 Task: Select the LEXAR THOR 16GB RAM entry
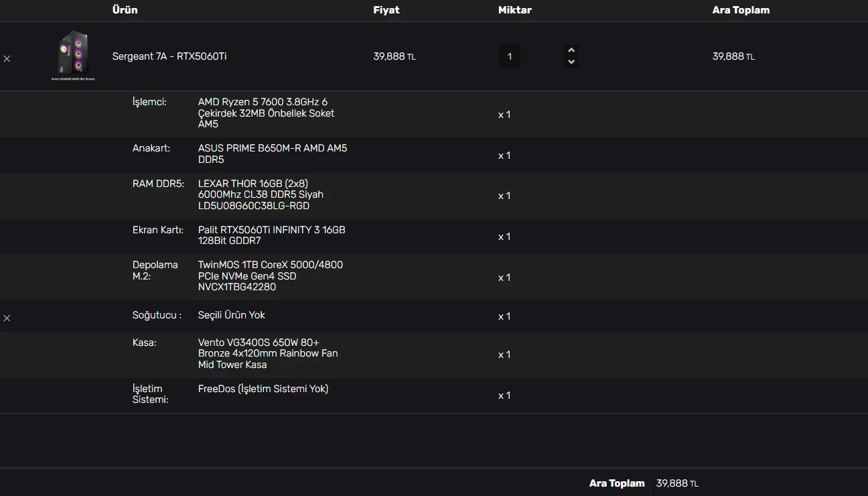[x=261, y=194]
